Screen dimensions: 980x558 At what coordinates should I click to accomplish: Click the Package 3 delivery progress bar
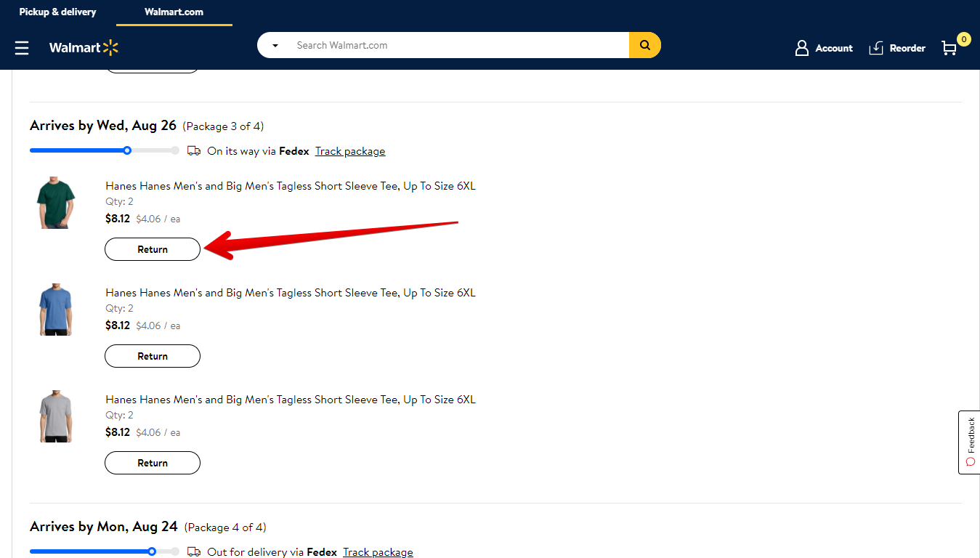point(105,151)
